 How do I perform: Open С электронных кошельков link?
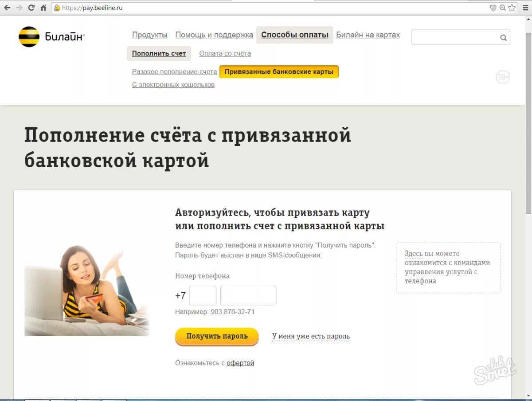pyautogui.click(x=173, y=85)
